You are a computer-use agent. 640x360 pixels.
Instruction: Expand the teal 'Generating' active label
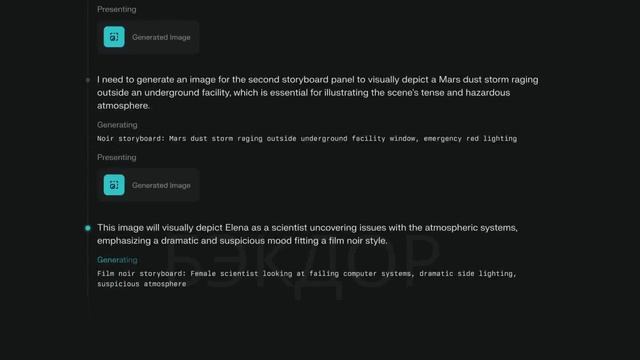click(x=117, y=260)
